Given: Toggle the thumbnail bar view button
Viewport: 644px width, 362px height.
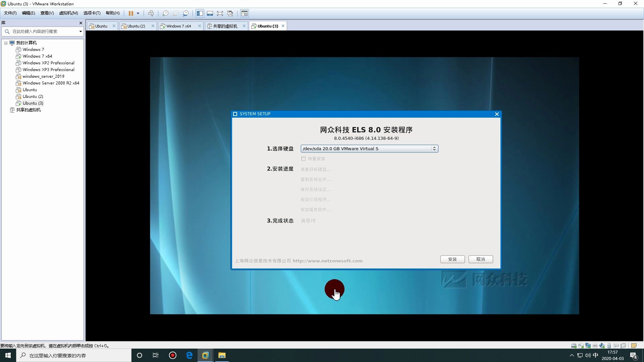Looking at the screenshot, I should point(210,13).
